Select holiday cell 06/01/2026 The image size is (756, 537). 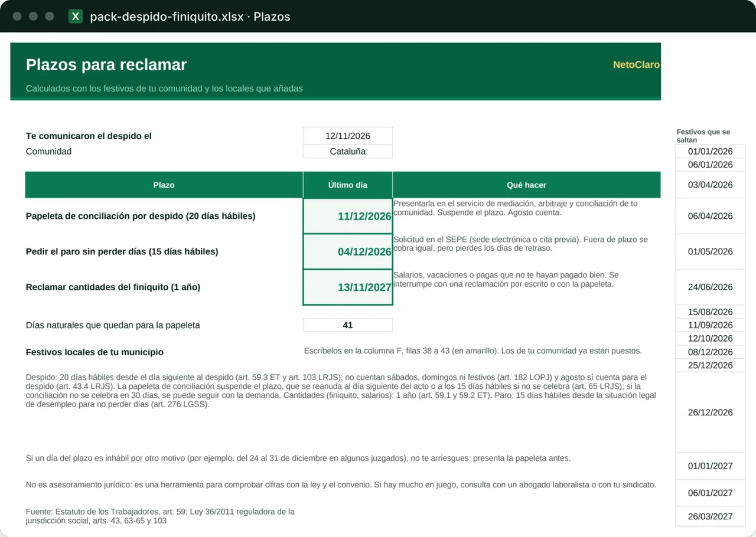pyautogui.click(x=710, y=165)
